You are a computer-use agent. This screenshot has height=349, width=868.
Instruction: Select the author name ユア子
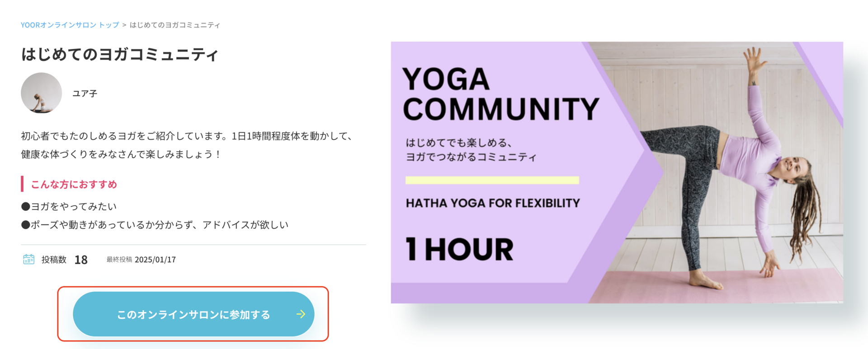(x=85, y=93)
